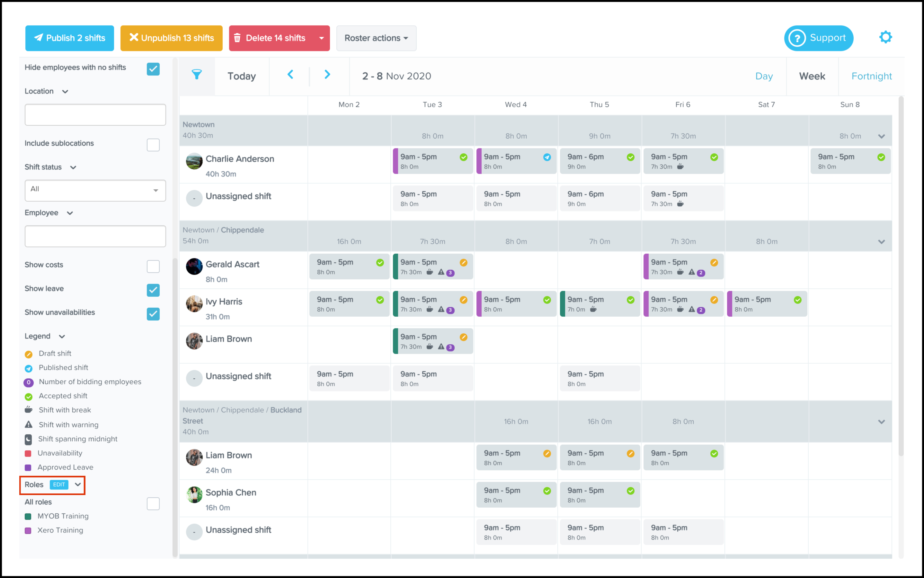
Task: Advance to next week with right arrow
Action: (327, 75)
